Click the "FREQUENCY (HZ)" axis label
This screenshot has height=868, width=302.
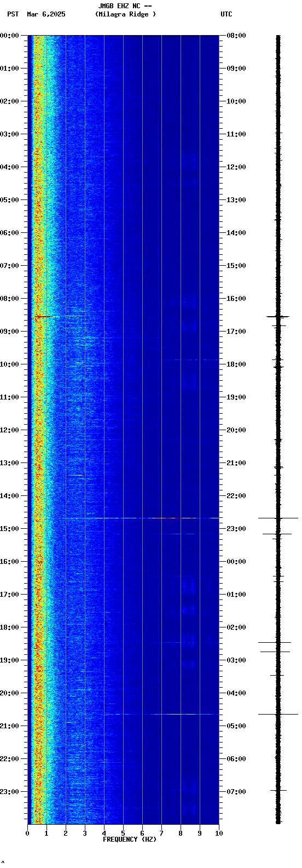(130, 840)
